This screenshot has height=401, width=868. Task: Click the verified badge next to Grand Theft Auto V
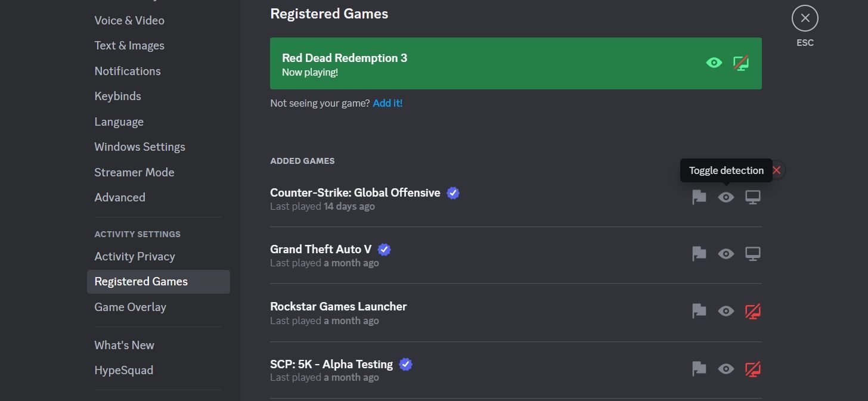click(384, 249)
